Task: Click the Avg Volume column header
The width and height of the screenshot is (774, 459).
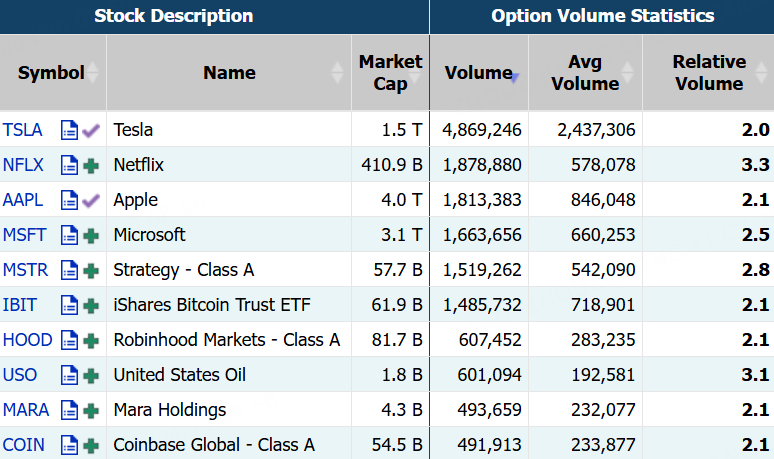Action: tap(585, 73)
